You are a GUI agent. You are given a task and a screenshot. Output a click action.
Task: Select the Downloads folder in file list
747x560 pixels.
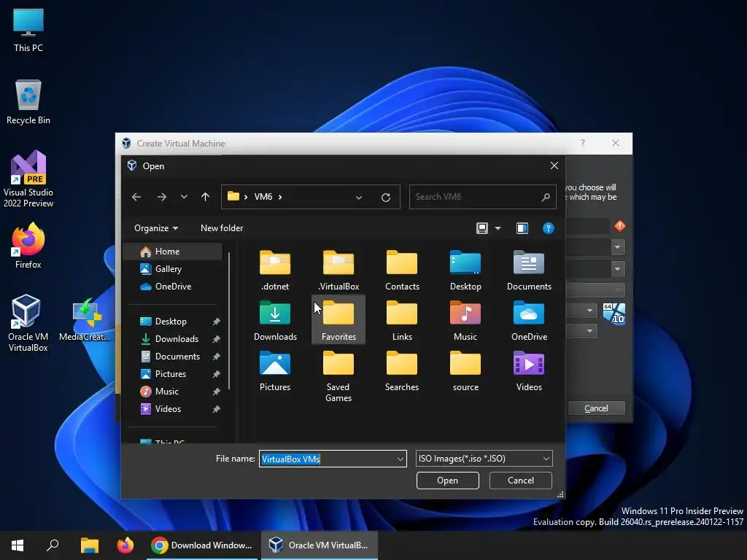click(x=275, y=321)
